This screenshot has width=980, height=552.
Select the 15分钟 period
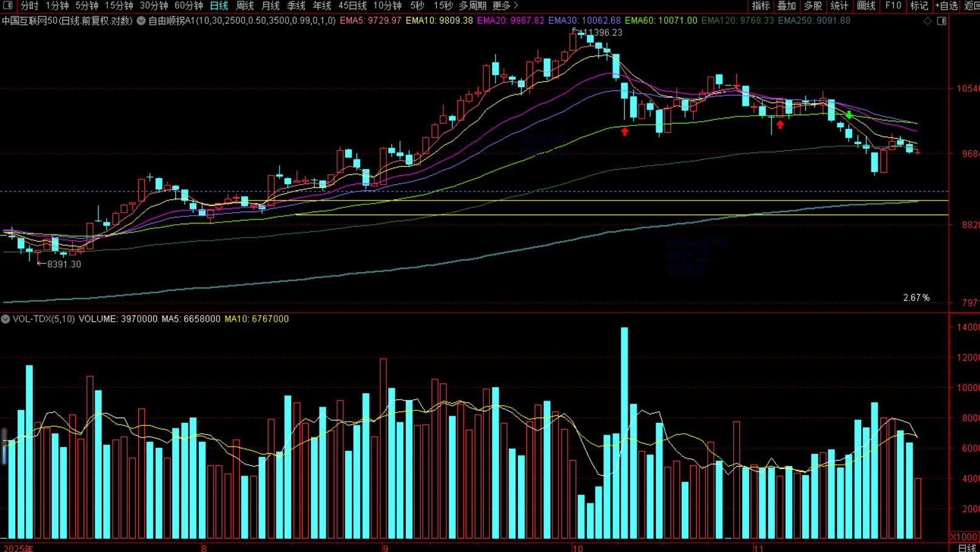pyautogui.click(x=119, y=5)
